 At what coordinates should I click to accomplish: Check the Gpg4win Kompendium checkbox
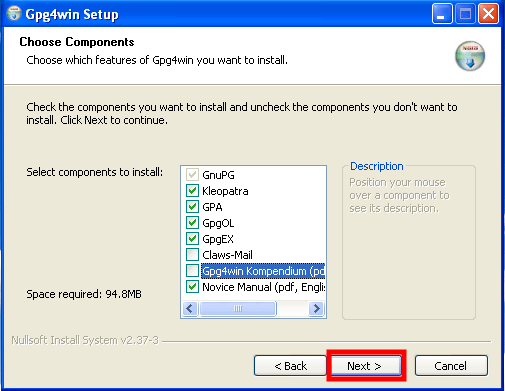tap(192, 271)
